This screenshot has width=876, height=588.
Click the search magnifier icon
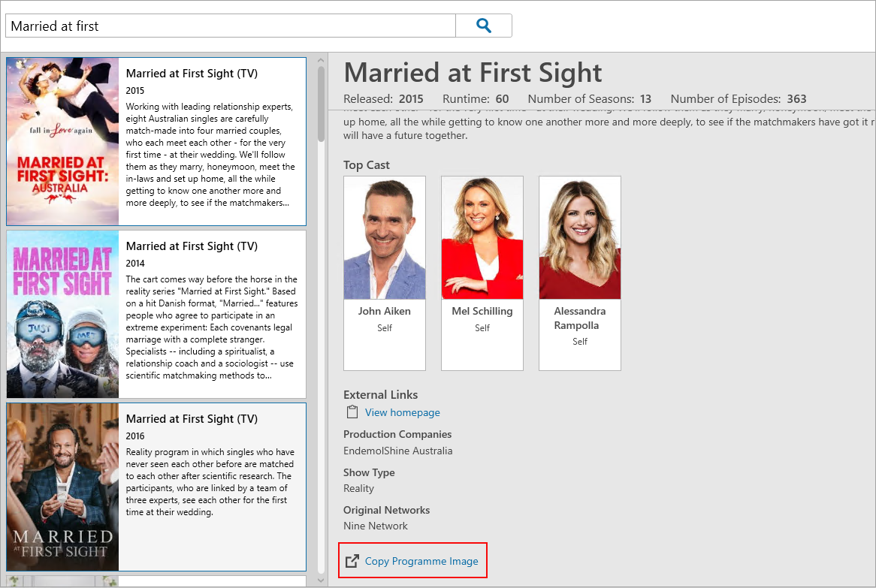(483, 25)
